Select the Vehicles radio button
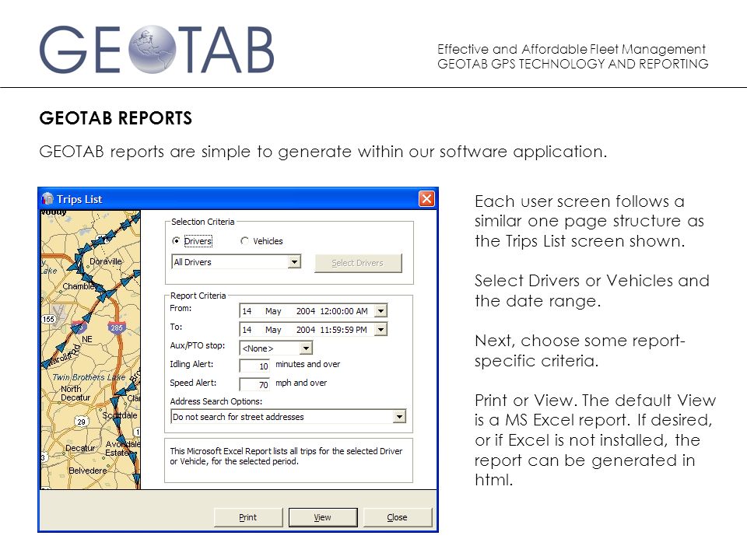The image size is (747, 560). 244,241
